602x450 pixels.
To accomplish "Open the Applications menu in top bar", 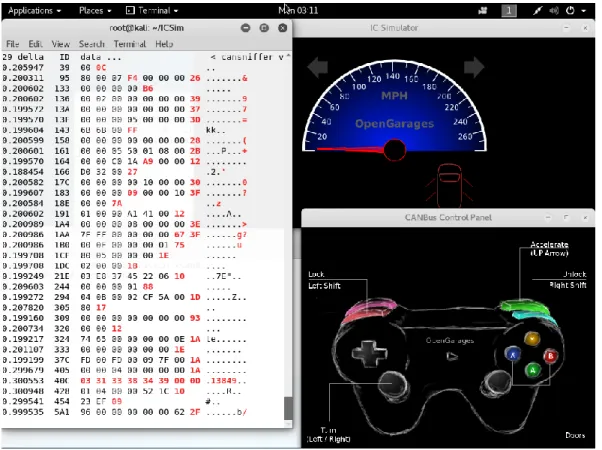I will [x=34, y=10].
